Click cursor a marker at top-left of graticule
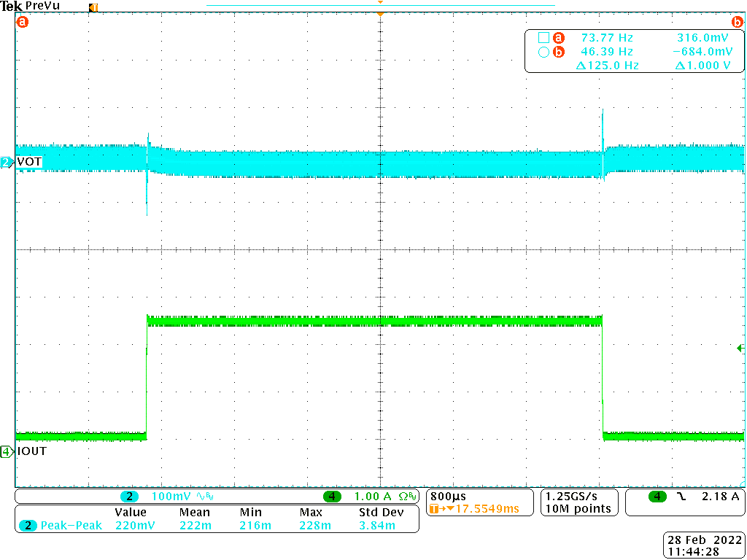This screenshot has width=747, height=560. [22, 22]
